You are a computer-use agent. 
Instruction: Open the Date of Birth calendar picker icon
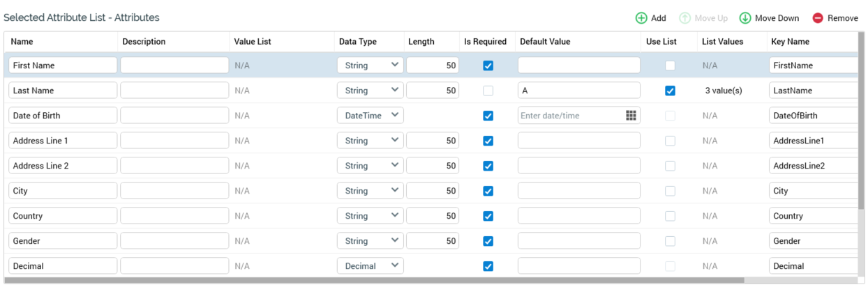click(x=631, y=116)
